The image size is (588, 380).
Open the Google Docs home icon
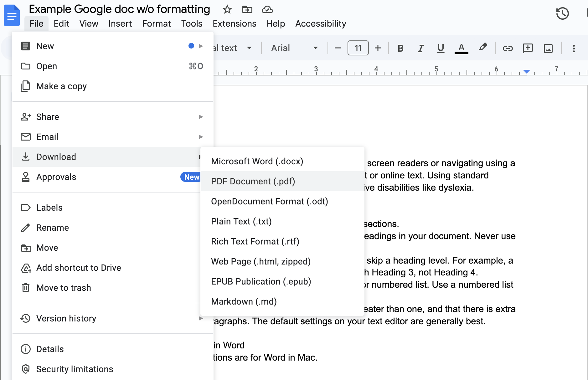pyautogui.click(x=12, y=15)
